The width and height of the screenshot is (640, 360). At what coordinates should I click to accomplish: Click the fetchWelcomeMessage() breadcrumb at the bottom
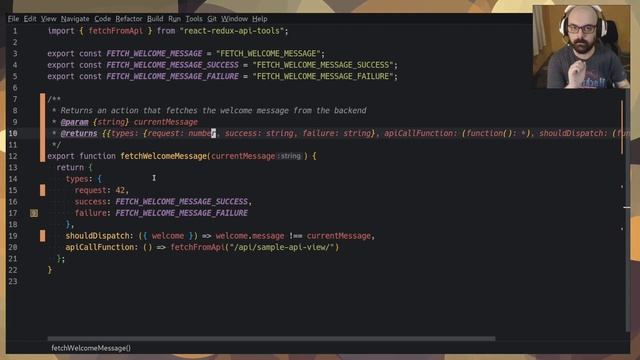pyautogui.click(x=91, y=348)
